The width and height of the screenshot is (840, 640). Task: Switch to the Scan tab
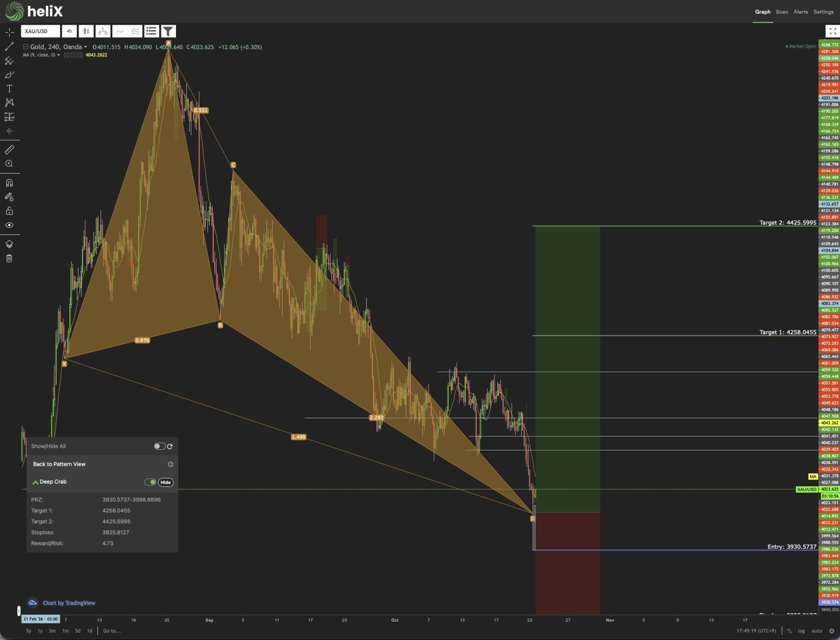pos(782,11)
